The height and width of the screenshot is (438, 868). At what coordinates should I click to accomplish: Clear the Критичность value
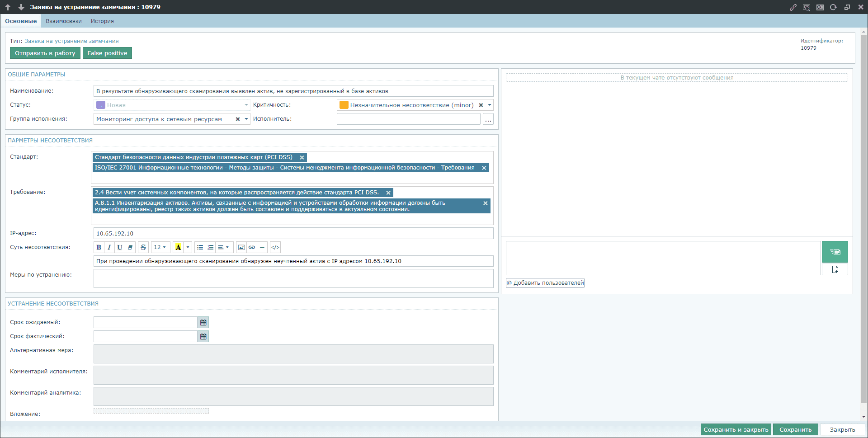point(481,105)
